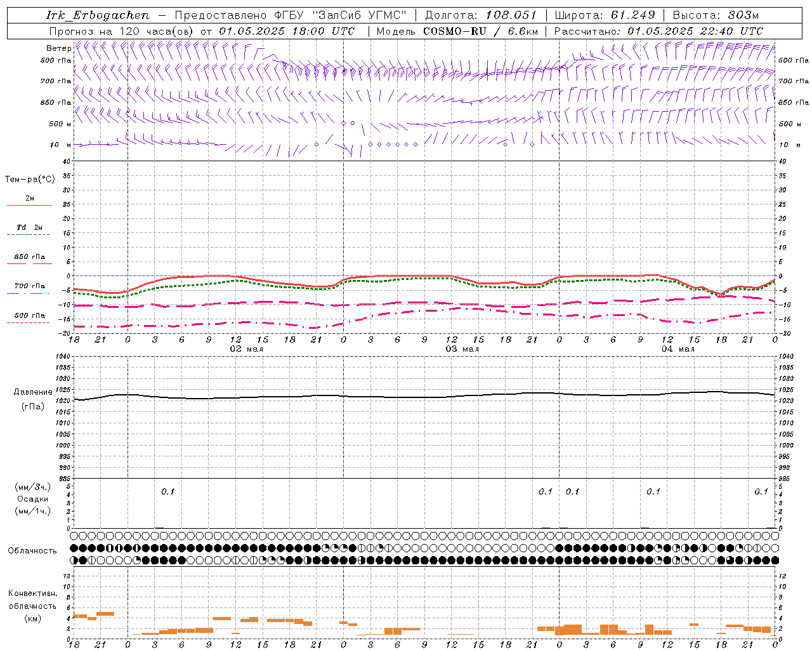Click the 03 мая date label
This screenshot has height=650, width=812.
[x=462, y=349]
